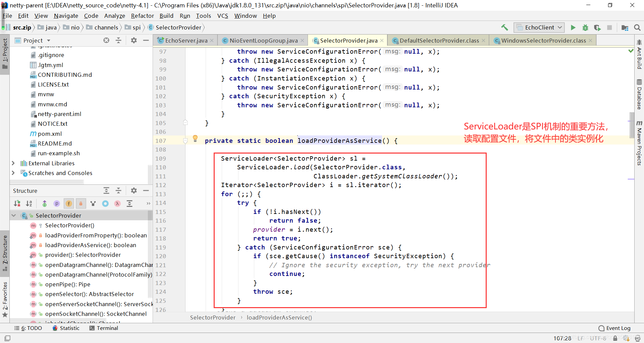
Task: Open the Event Log
Action: [x=614, y=328]
